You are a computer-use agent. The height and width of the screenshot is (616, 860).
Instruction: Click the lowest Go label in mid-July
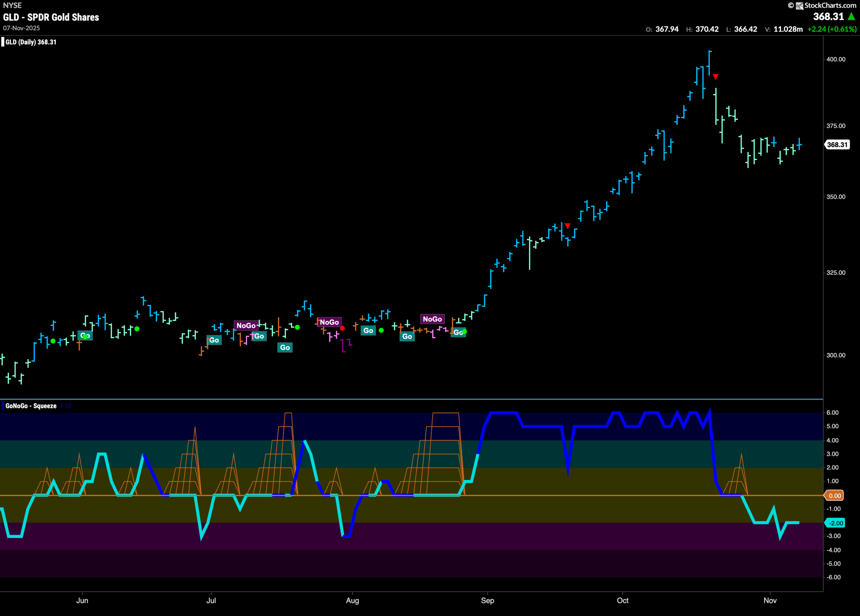pyautogui.click(x=285, y=347)
